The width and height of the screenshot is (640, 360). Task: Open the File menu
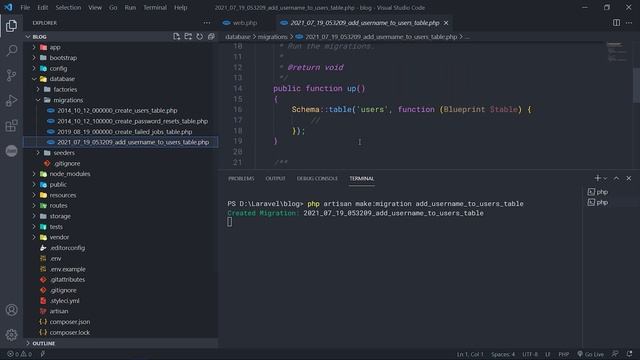tap(25, 7)
